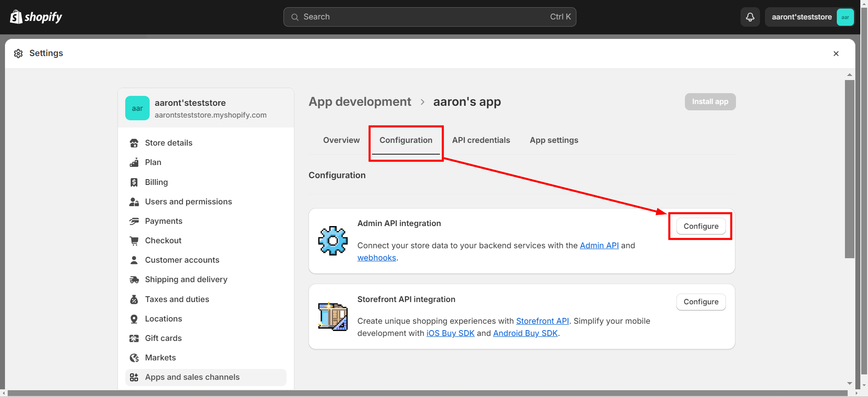Close the Settings panel

[836, 53]
